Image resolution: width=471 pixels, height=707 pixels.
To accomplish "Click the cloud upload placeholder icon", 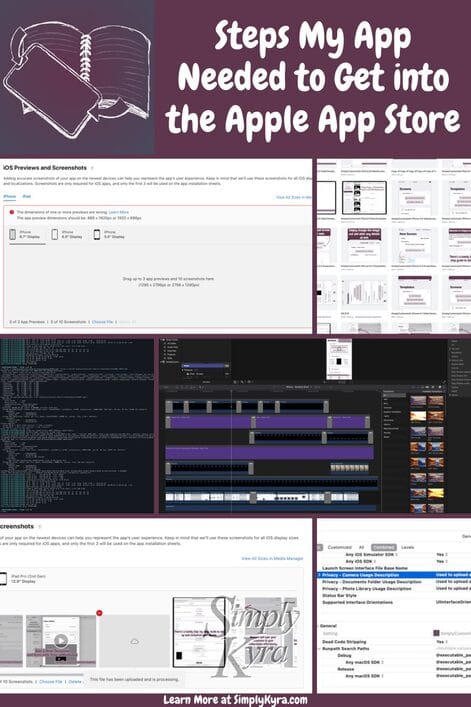I will 134,641.
